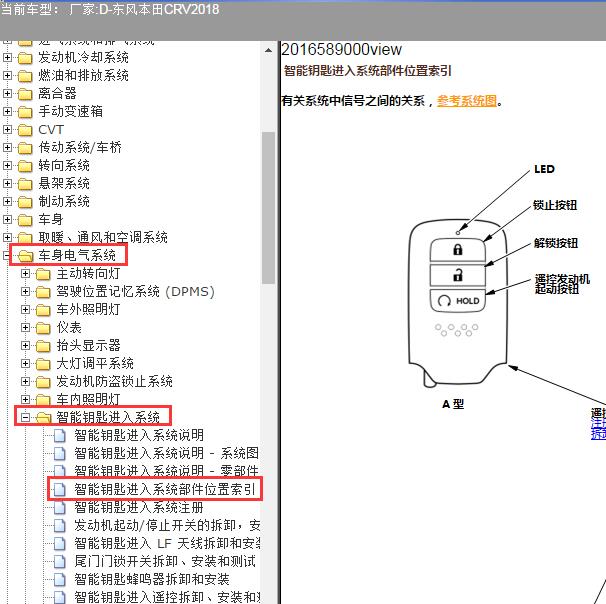Click document icon of 发动机起动/停止开关的拆卸
This screenshot has width=606, height=604.
(x=60, y=526)
